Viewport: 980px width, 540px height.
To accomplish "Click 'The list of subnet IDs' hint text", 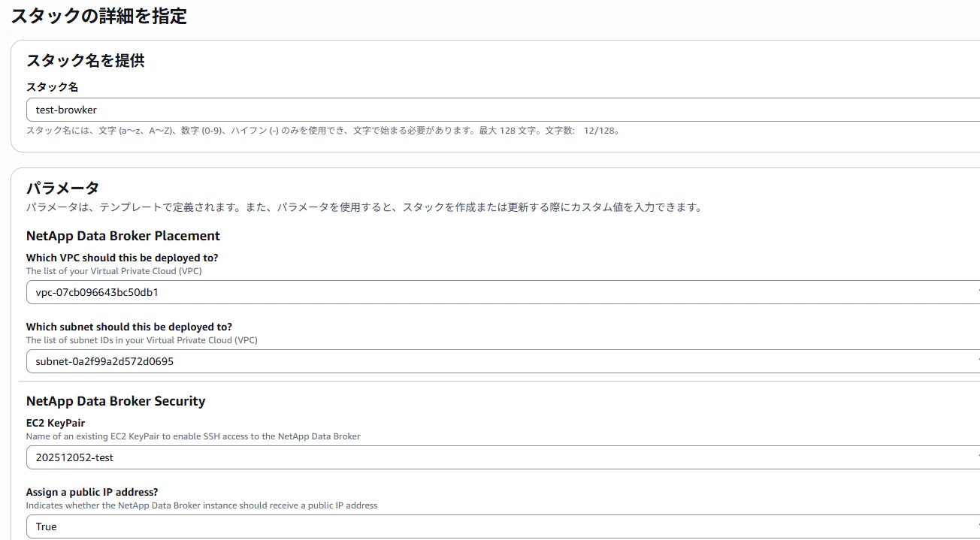I will click(x=142, y=340).
